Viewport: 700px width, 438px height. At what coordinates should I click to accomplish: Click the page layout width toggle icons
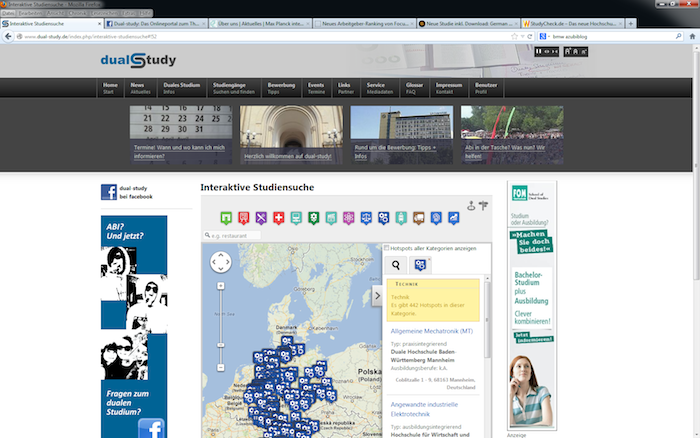[546, 52]
